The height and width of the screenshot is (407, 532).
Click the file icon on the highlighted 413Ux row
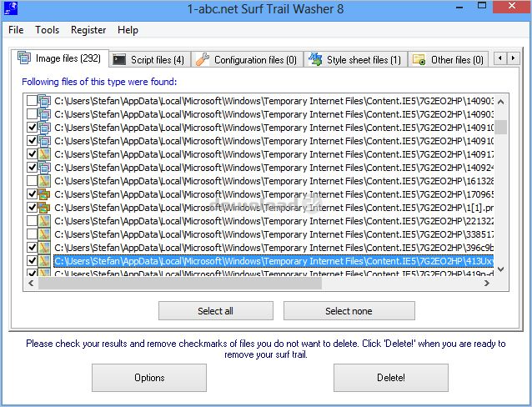pyautogui.click(x=44, y=261)
